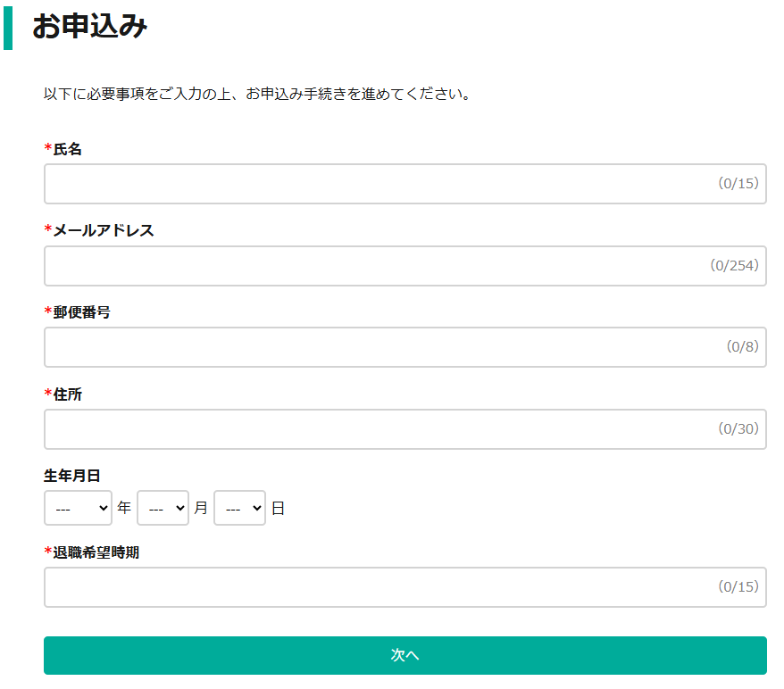
Task: Click into the 住所 address field
Action: pos(405,429)
